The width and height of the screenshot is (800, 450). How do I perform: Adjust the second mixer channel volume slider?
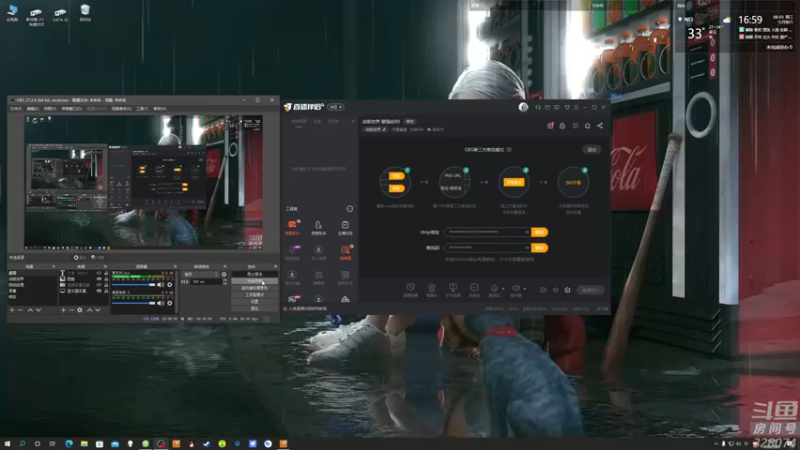(x=134, y=303)
